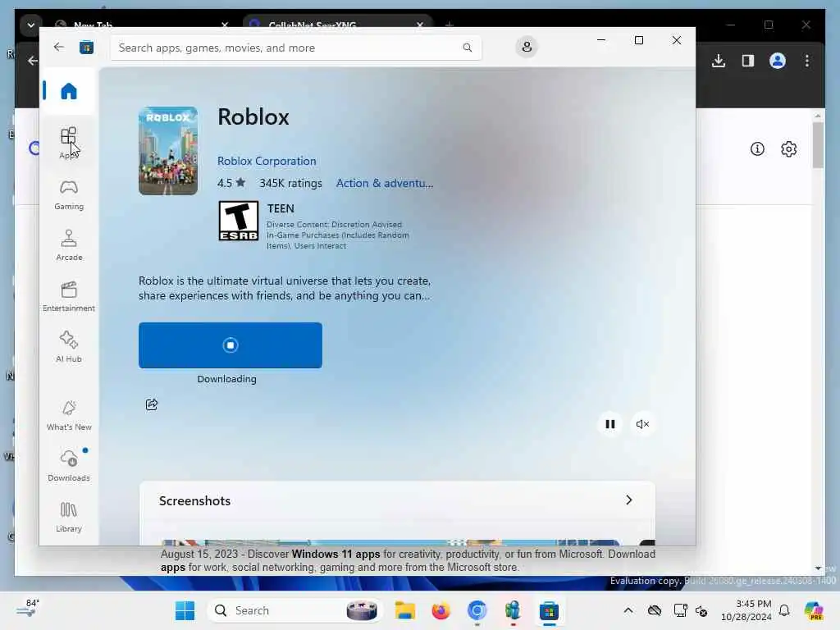Click the Microsoft Store logo icon

(86, 47)
